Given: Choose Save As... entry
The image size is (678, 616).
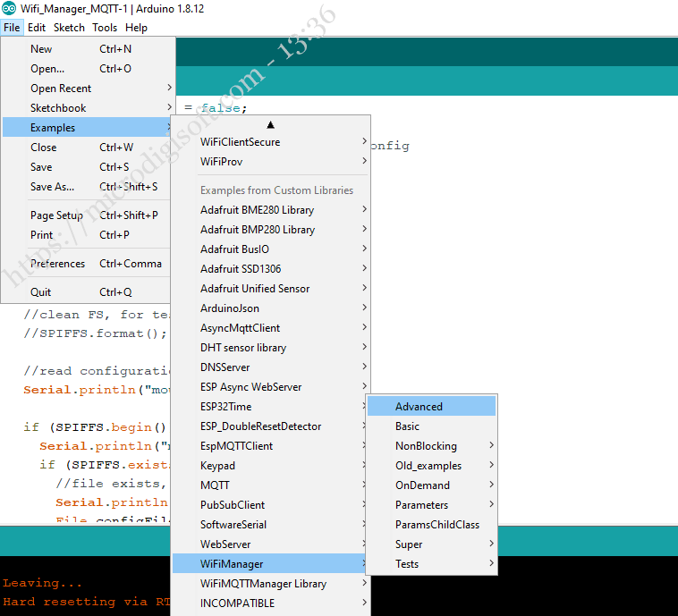Looking at the screenshot, I should [x=87, y=187].
